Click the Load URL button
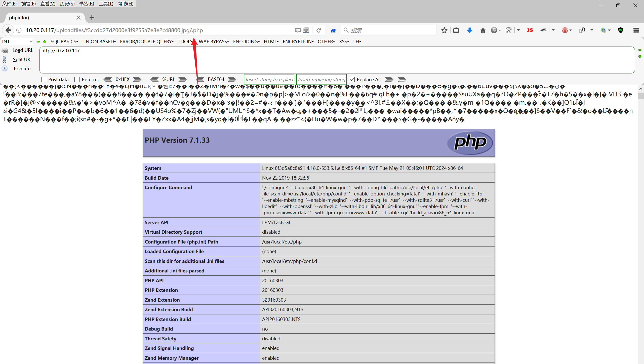 [23, 50]
